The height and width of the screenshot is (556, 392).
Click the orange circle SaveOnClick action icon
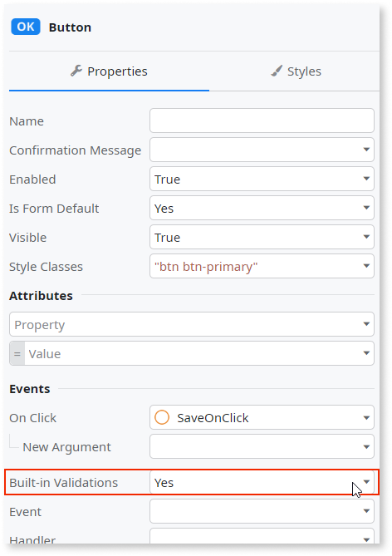click(162, 417)
